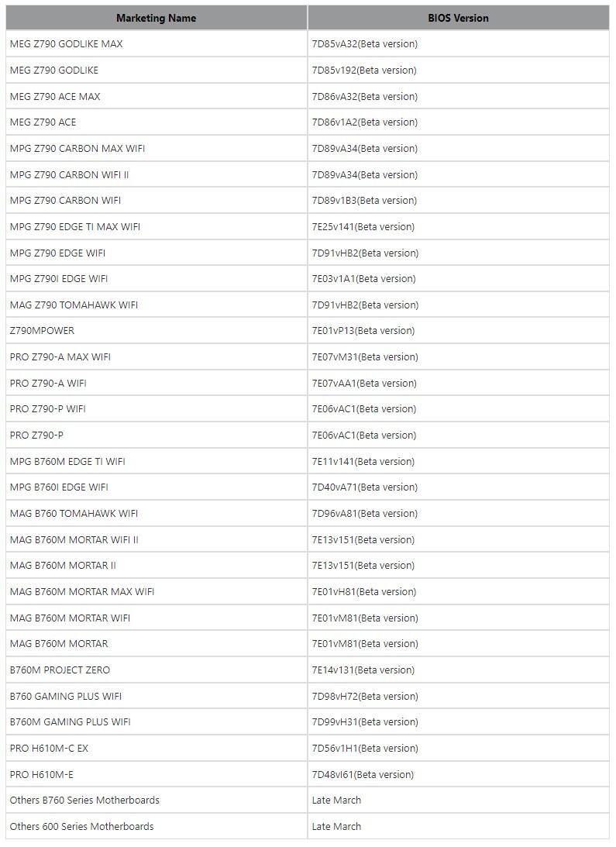
Task: Click BIOS version 7D85vA32 beta entry
Action: tap(365, 43)
